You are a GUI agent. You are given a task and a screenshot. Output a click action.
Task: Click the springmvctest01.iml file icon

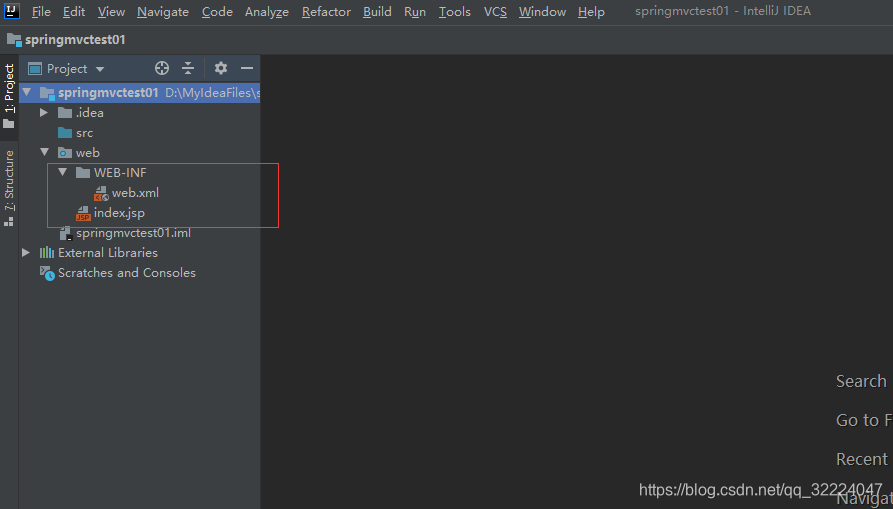click(x=65, y=233)
